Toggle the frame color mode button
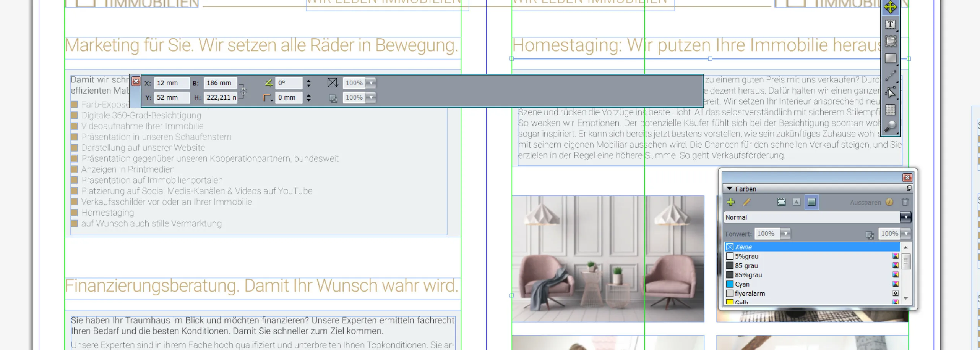The image size is (980, 350). point(781,202)
